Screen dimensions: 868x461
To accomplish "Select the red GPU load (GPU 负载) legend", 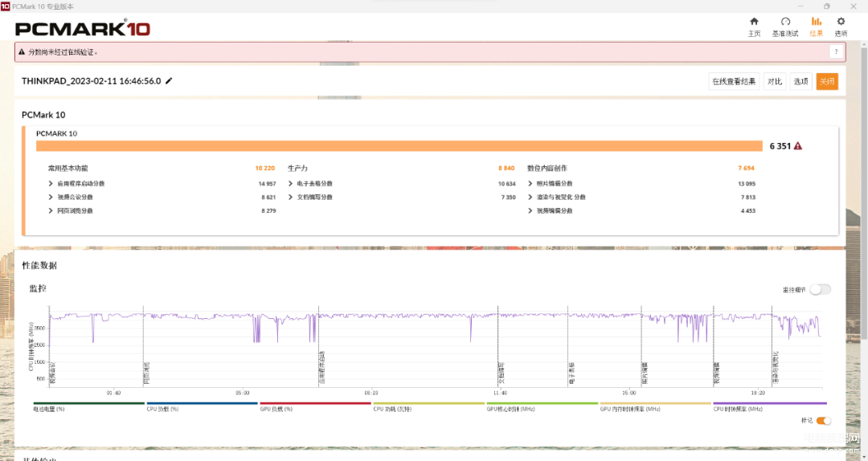I will [316, 406].
